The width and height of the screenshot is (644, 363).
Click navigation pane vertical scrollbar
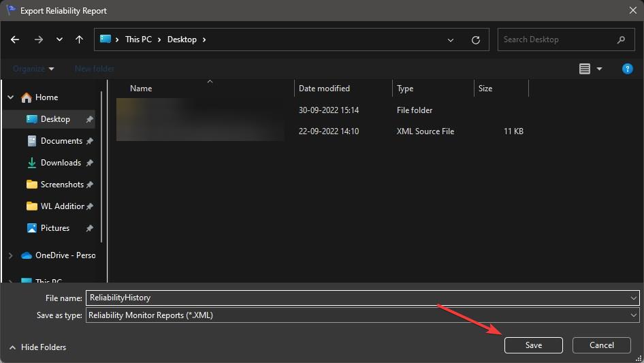pyautogui.click(x=101, y=166)
